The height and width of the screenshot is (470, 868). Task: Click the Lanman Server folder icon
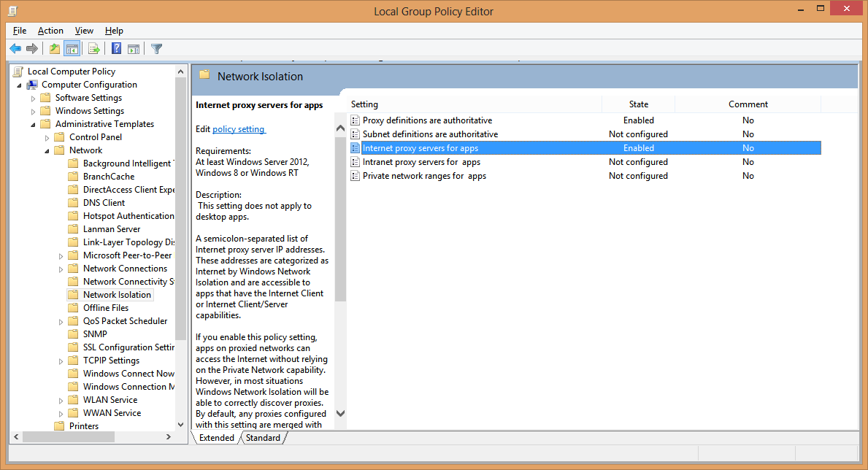[x=73, y=229]
